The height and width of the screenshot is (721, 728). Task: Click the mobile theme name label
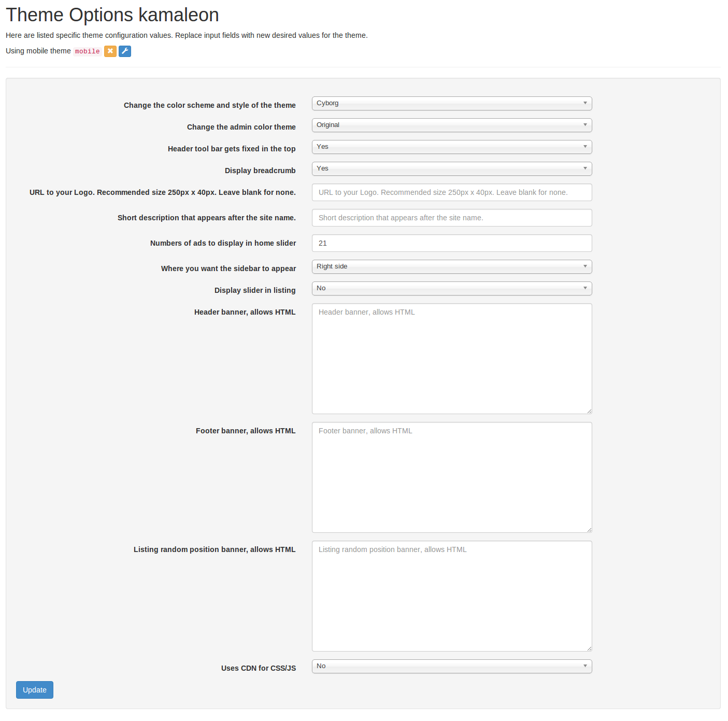[x=87, y=51]
